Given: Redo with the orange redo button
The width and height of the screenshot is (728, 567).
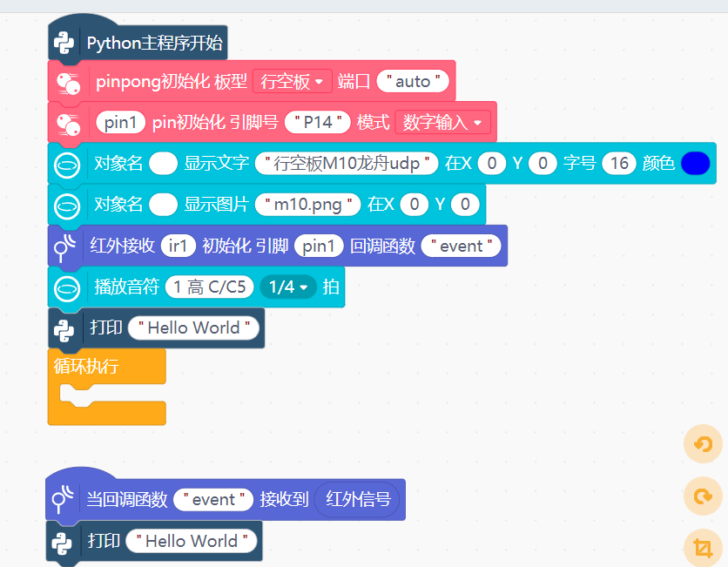Looking at the screenshot, I should 703,496.
